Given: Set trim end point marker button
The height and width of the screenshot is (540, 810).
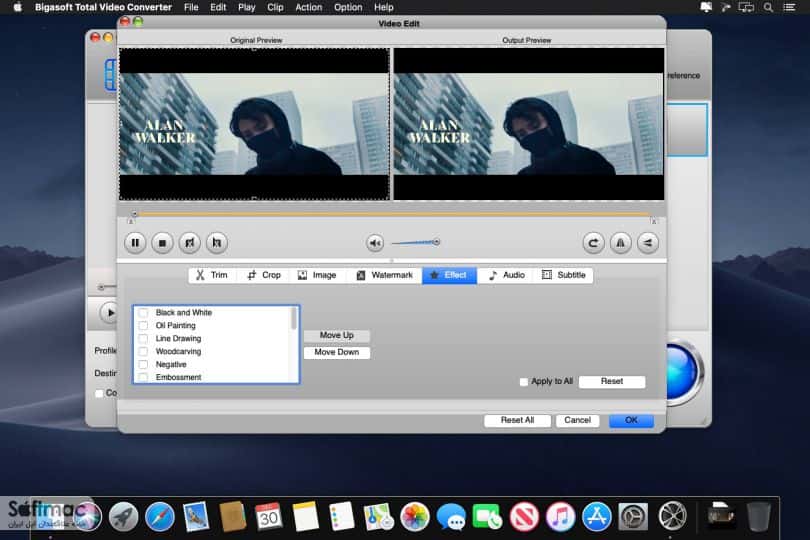Looking at the screenshot, I should (x=217, y=243).
